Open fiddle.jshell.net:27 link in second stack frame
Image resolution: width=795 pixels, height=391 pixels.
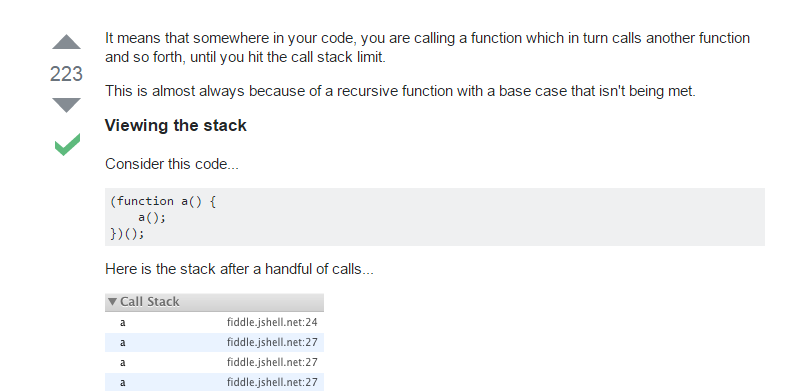click(272, 342)
